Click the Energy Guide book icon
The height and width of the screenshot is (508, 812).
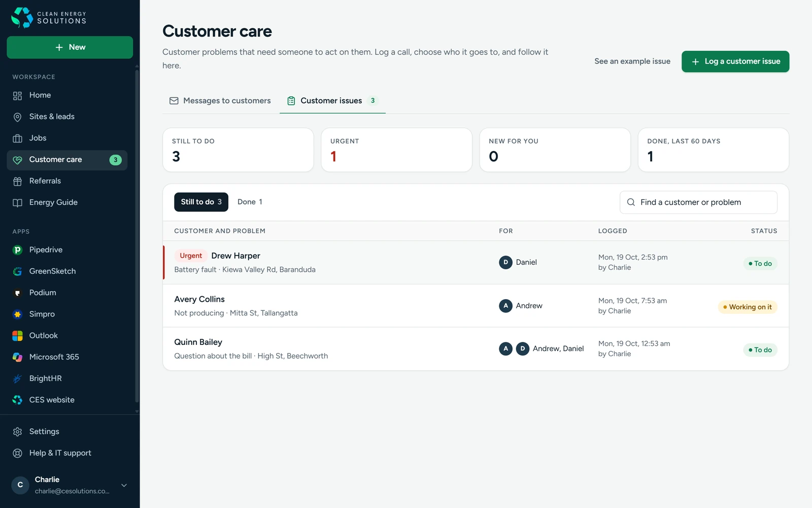pos(17,203)
